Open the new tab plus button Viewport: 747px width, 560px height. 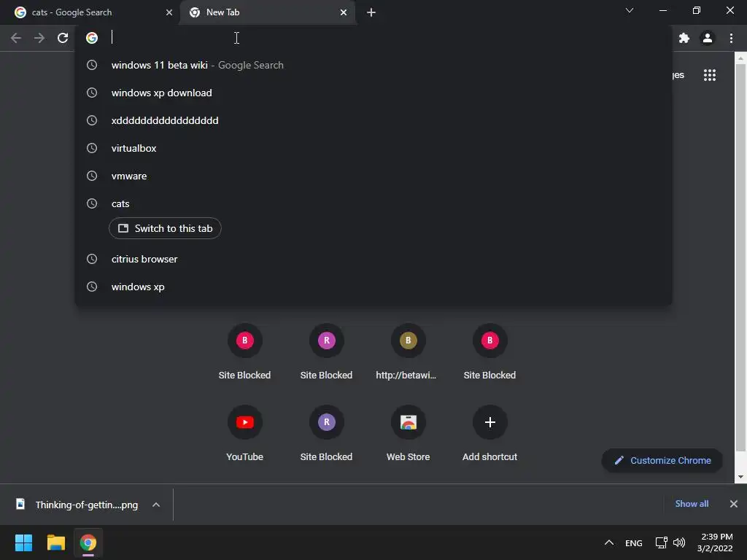[371, 12]
